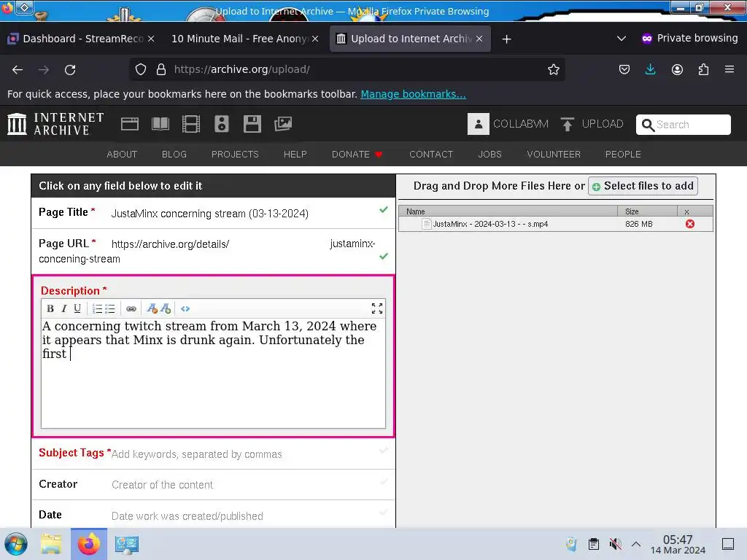This screenshot has height=560, width=747.
Task: Close the 10 Minute Mail tab
Action: [315, 39]
